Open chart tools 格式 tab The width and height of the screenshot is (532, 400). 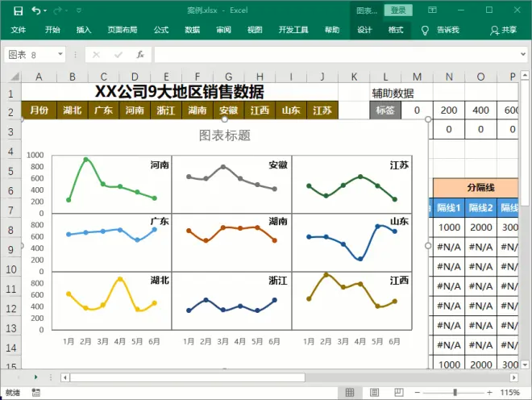(x=396, y=30)
